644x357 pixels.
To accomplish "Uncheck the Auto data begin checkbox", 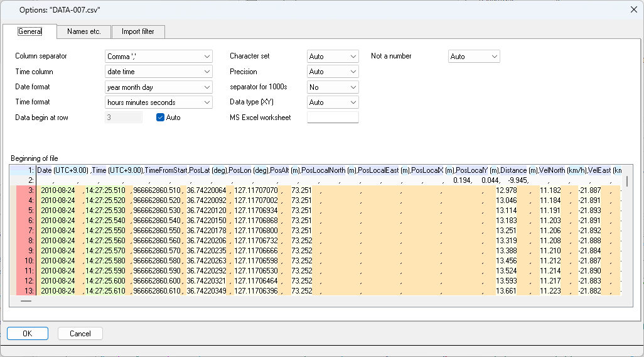I will click(161, 118).
